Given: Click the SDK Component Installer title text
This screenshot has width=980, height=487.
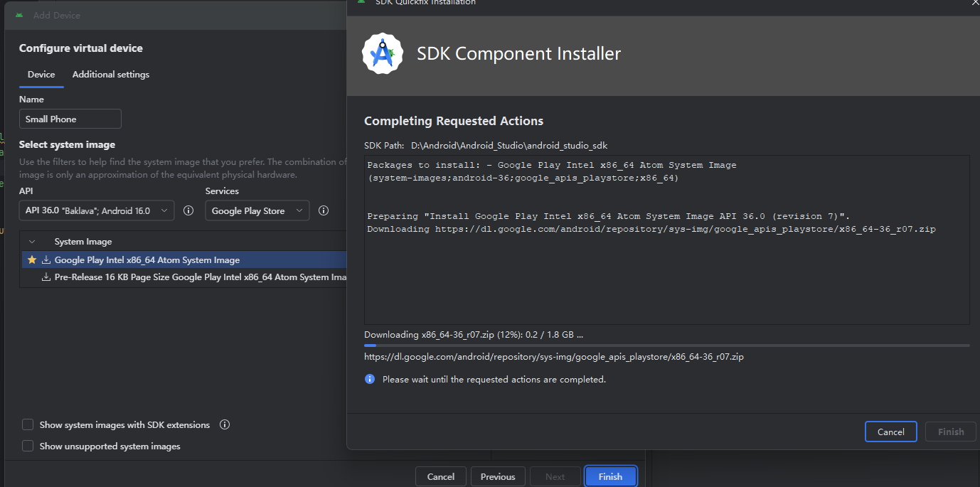Looking at the screenshot, I should tap(519, 53).
